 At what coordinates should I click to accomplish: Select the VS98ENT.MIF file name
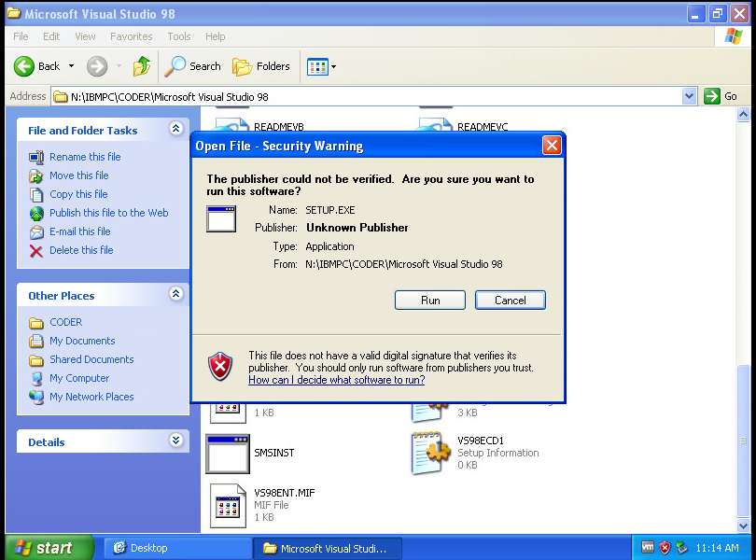pyautogui.click(x=285, y=493)
